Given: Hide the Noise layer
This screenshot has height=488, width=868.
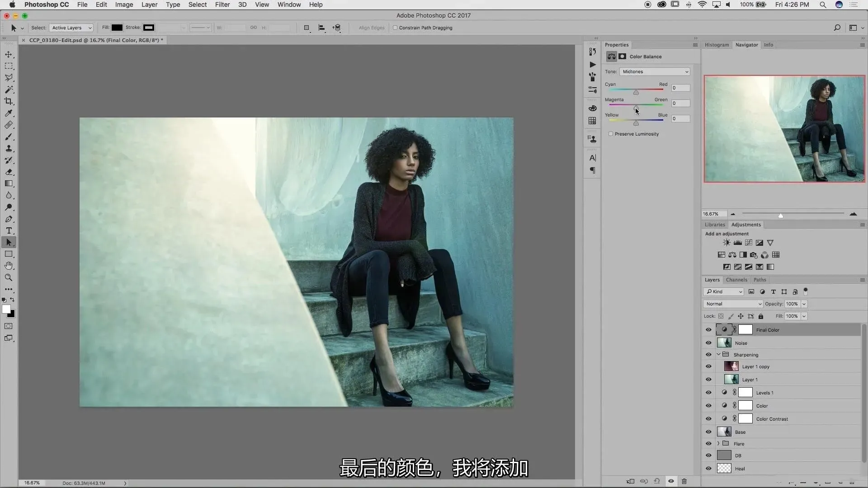Looking at the screenshot, I should (708, 343).
